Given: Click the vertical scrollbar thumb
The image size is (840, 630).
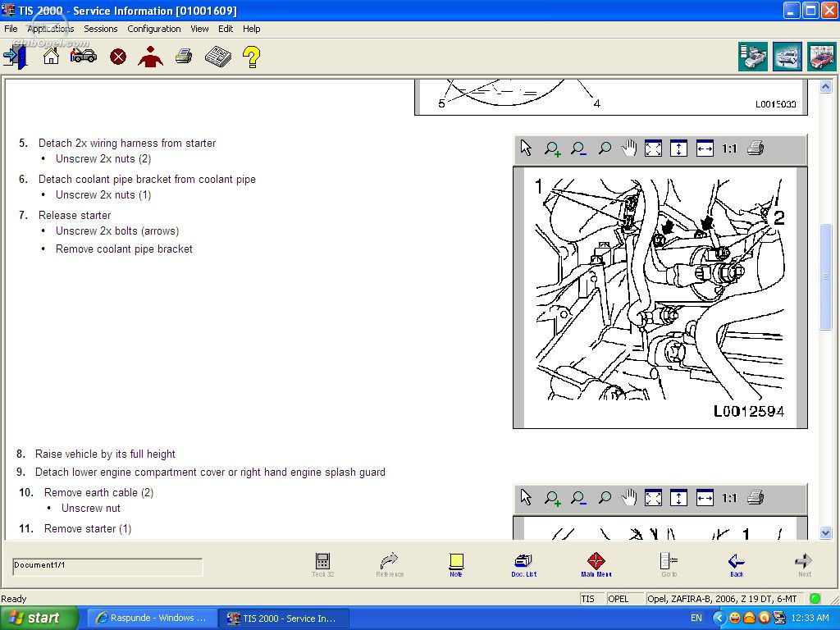Looking at the screenshot, I should [825, 276].
